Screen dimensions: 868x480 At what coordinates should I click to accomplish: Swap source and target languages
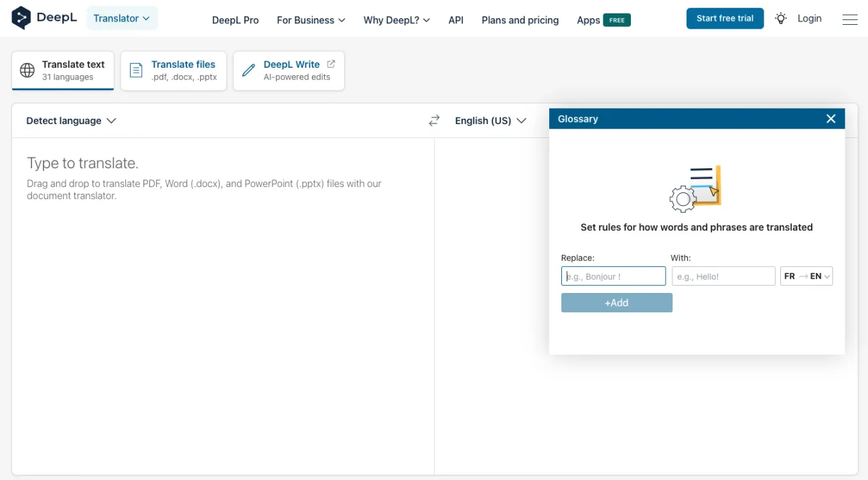[x=434, y=121]
